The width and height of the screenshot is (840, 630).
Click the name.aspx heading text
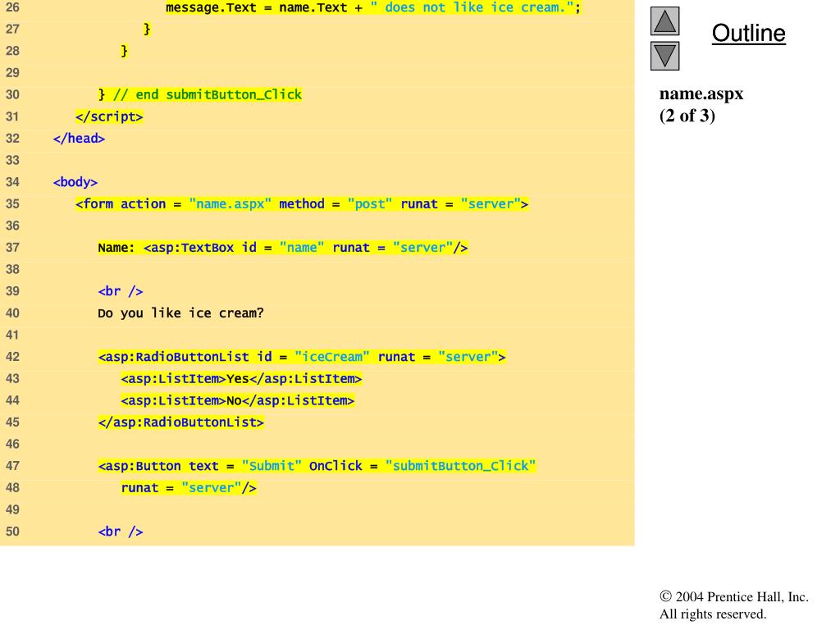701,94
